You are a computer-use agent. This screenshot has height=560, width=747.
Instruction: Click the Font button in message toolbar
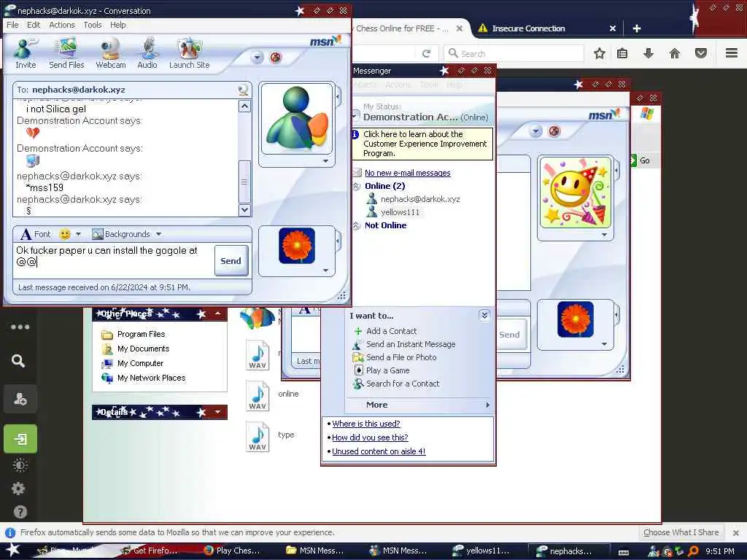(x=35, y=234)
